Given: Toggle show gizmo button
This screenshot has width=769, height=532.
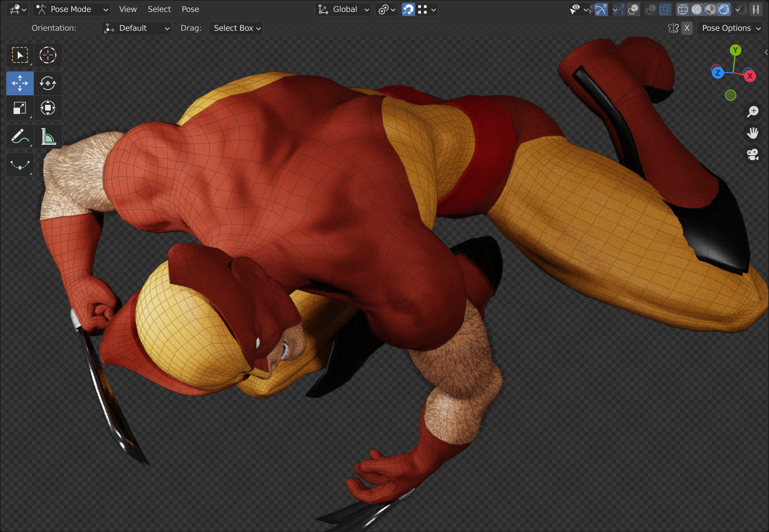Looking at the screenshot, I should tap(601, 9).
